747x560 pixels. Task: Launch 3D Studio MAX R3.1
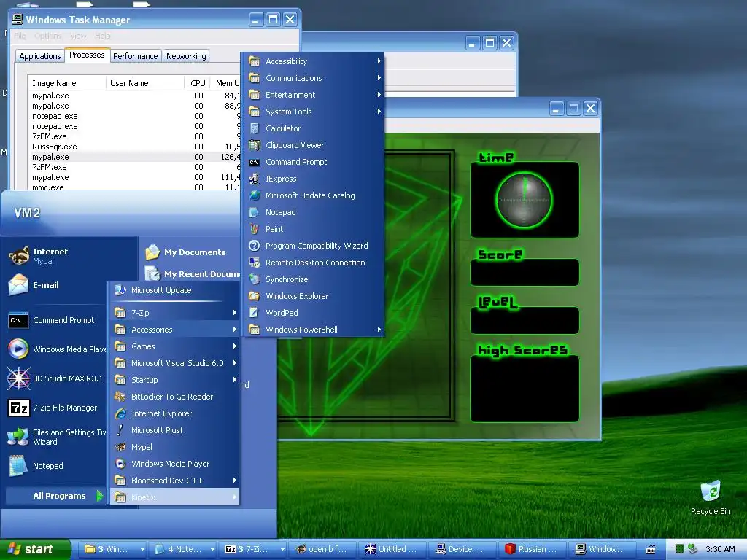click(56, 378)
